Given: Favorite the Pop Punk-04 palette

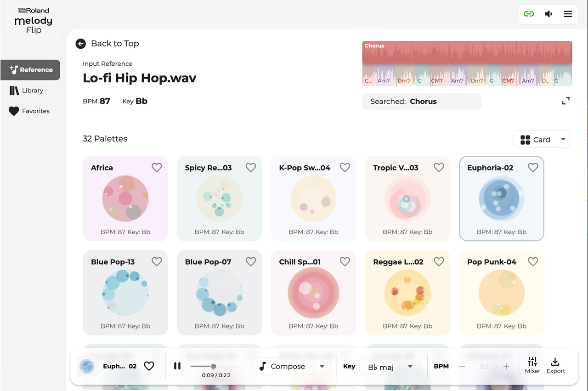Looking at the screenshot, I should coord(533,262).
